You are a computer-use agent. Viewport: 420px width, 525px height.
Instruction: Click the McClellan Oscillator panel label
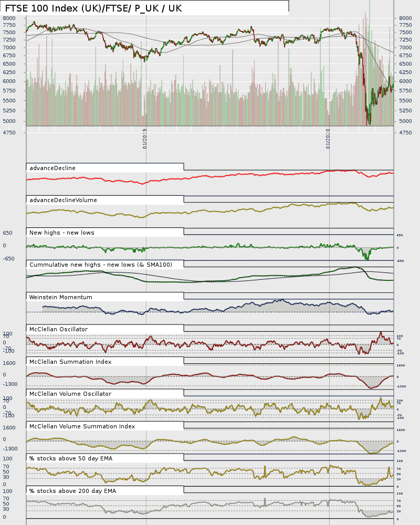59,330
